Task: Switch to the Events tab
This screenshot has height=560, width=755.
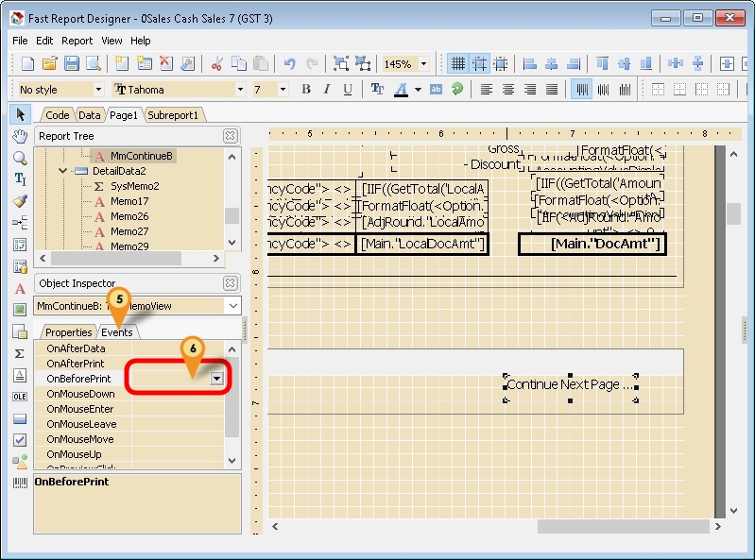Action: 117,332
